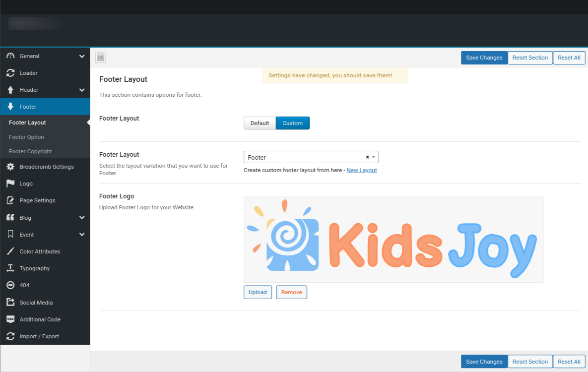Click the Import / Export sync icon

coord(10,336)
